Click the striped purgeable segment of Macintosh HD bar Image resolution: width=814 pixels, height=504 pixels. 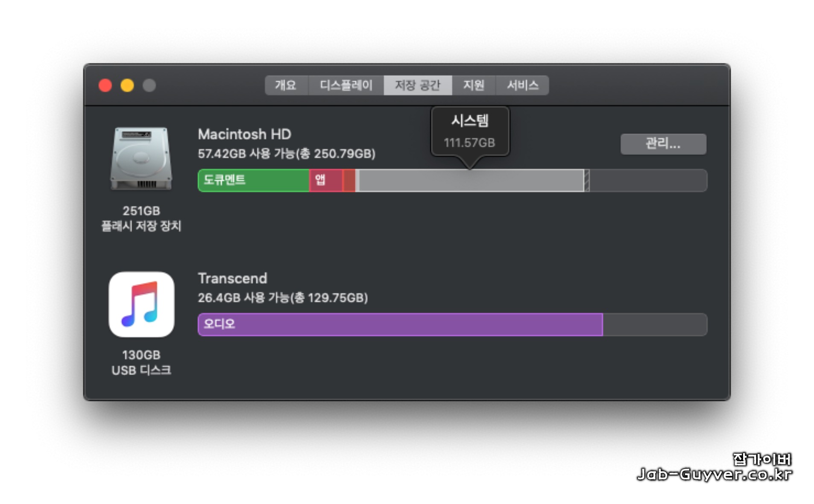(586, 180)
